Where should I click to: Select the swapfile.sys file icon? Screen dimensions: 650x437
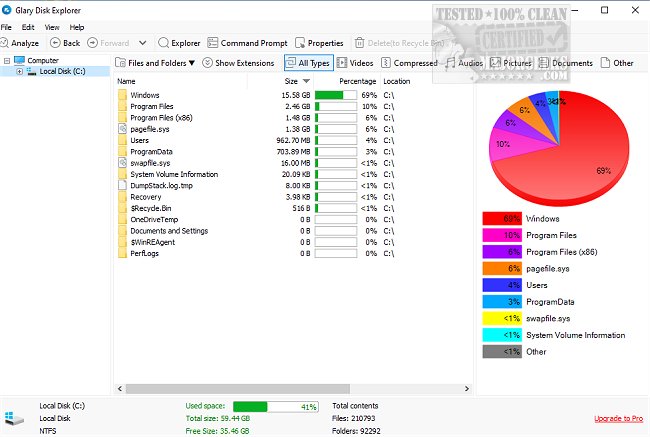pos(122,163)
